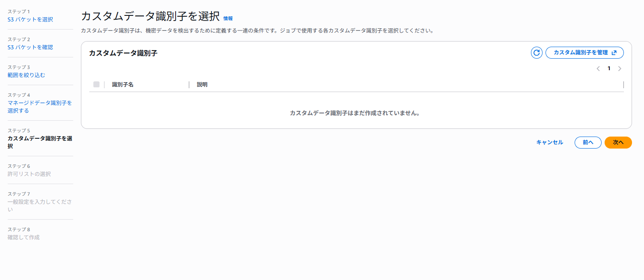644x280 pixels.
Task: Select page number 1 in pagination
Action: click(609, 69)
